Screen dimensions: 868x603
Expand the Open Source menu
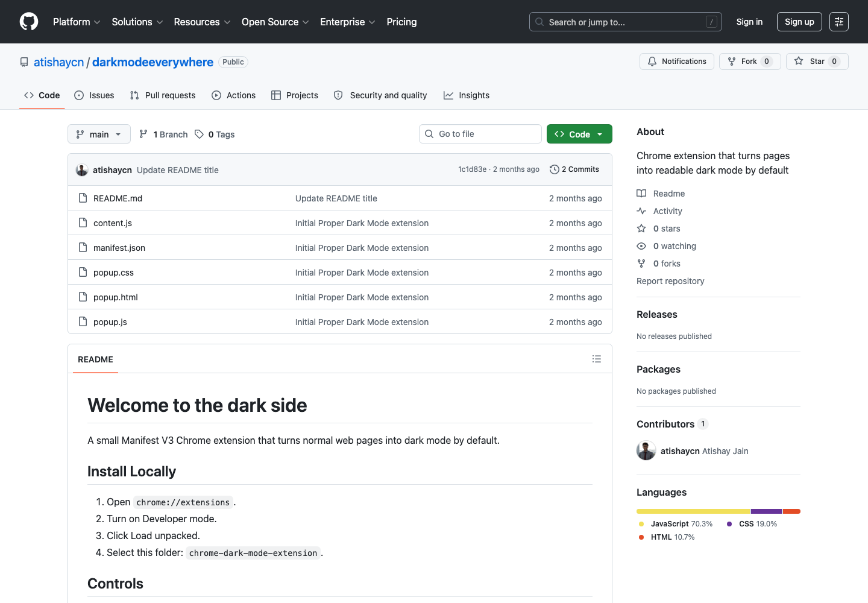pos(275,22)
